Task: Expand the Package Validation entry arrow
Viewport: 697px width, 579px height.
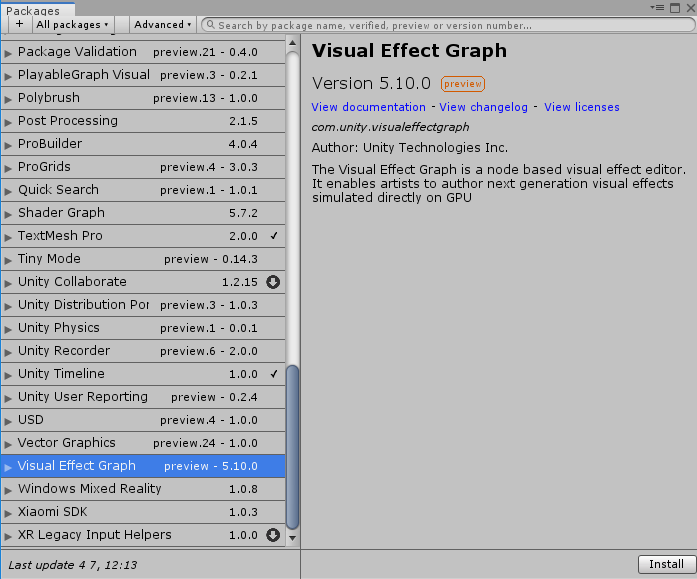Action: coord(8,53)
